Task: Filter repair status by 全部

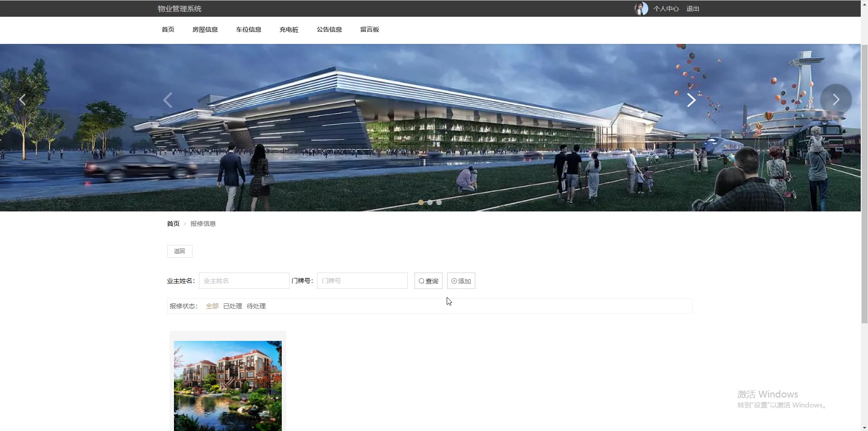Action: [212, 306]
